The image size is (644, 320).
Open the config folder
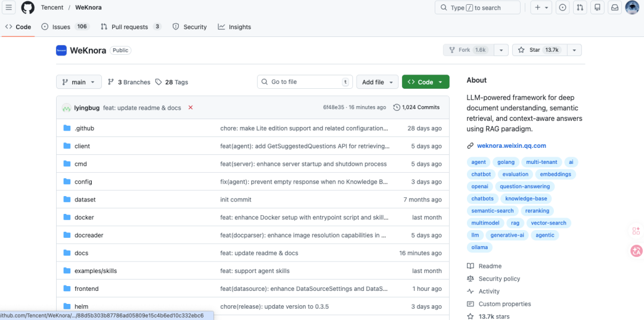(x=83, y=182)
